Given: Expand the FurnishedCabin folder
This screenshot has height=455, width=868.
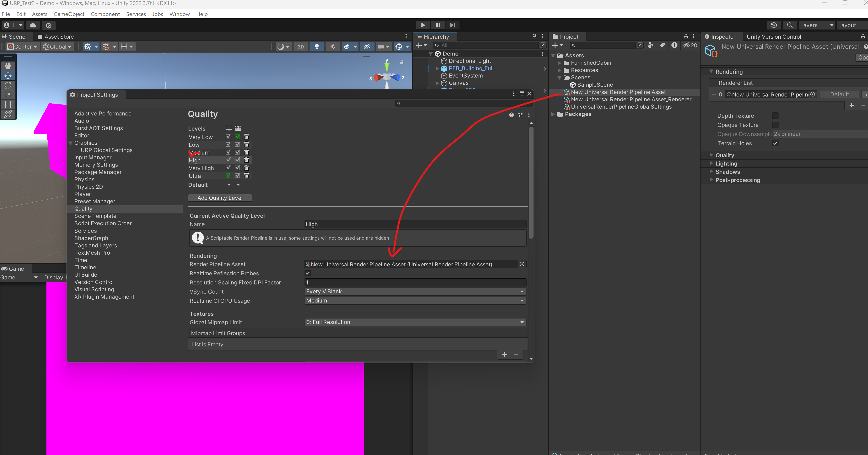Looking at the screenshot, I should 559,63.
